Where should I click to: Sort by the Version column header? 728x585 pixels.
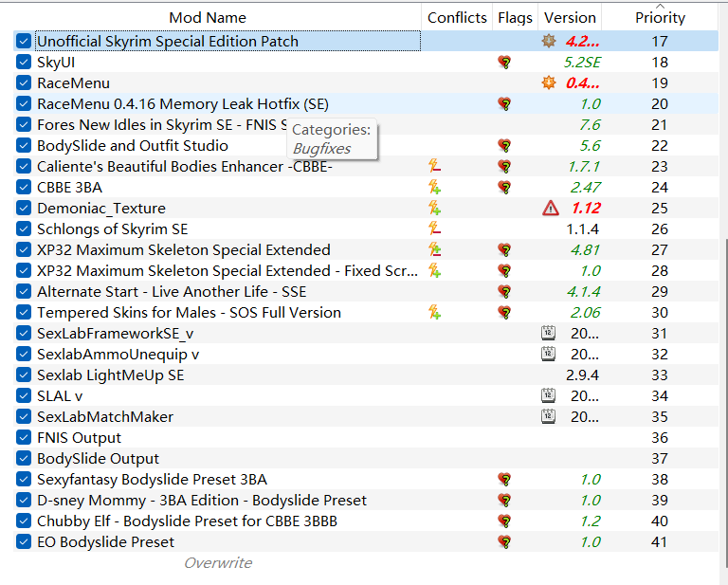pyautogui.click(x=570, y=18)
